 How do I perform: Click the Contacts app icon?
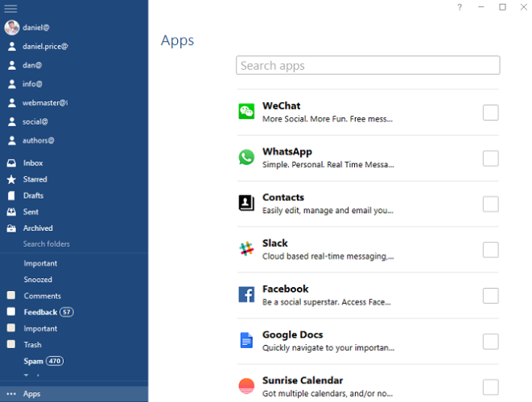(x=246, y=203)
